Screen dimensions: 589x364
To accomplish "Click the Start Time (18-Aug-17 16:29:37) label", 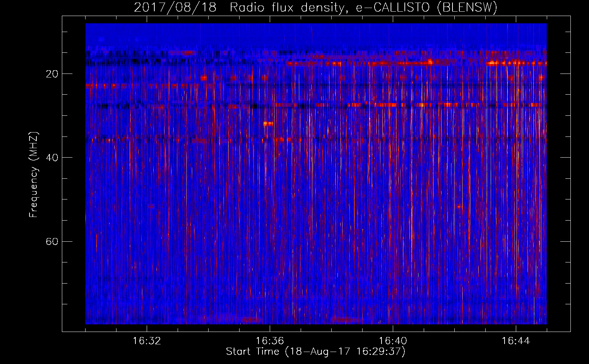I will pos(316,352).
